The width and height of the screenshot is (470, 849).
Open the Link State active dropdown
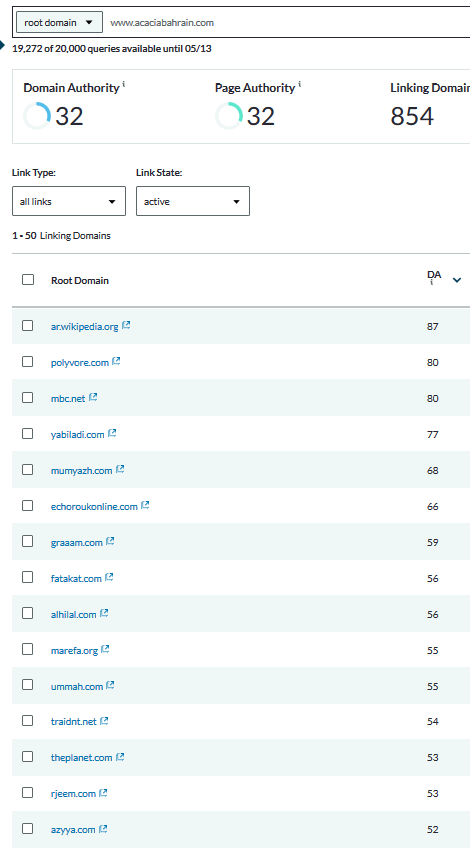click(x=193, y=201)
